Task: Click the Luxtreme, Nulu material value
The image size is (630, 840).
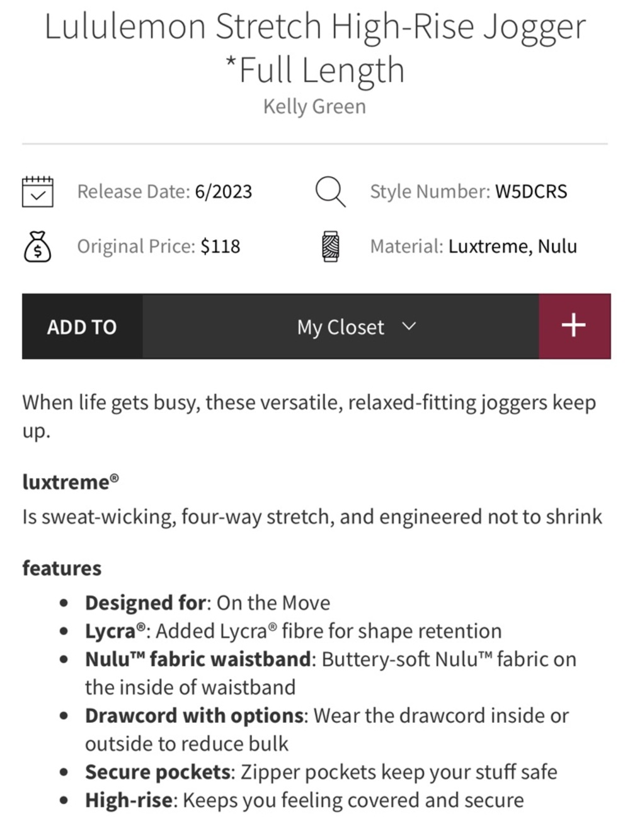Action: tap(512, 246)
